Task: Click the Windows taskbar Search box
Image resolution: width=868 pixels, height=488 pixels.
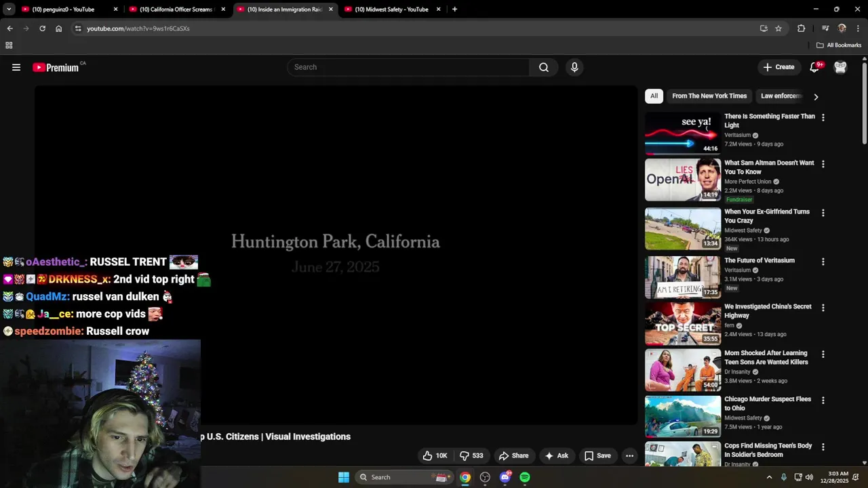Action: click(x=405, y=477)
